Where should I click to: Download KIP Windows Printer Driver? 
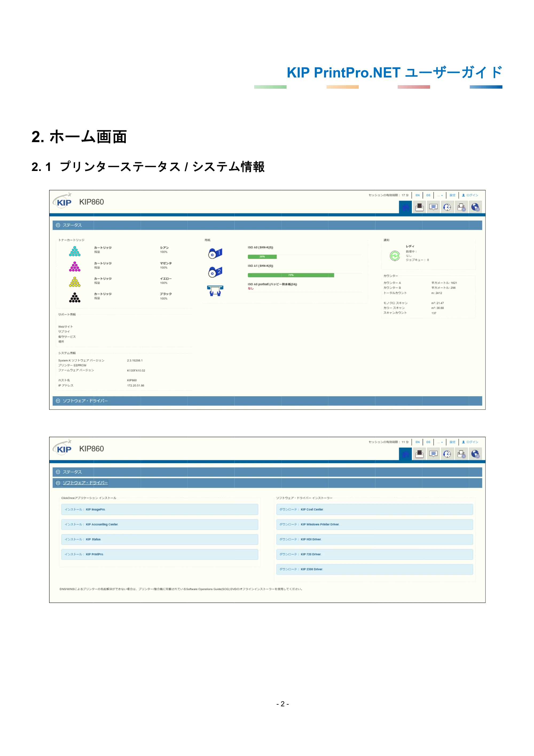[x=374, y=524]
